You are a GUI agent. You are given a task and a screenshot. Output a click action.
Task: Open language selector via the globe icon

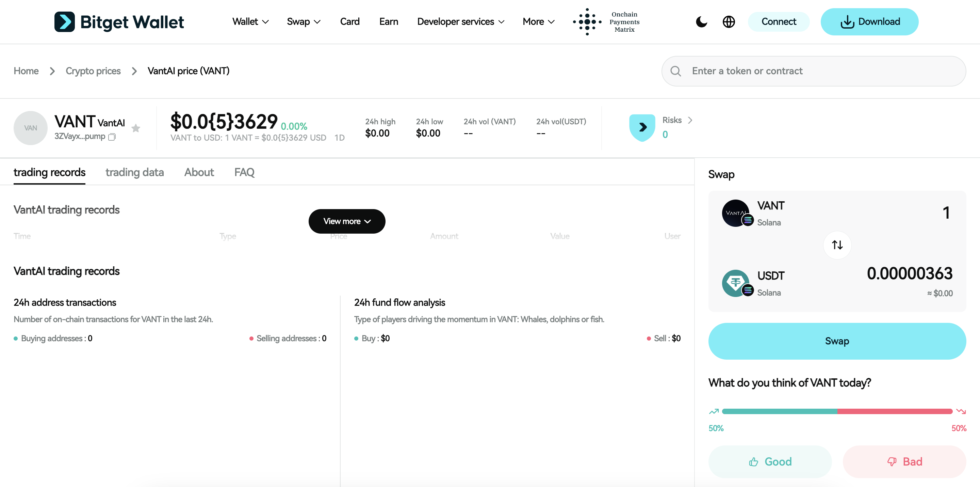[x=729, y=22]
